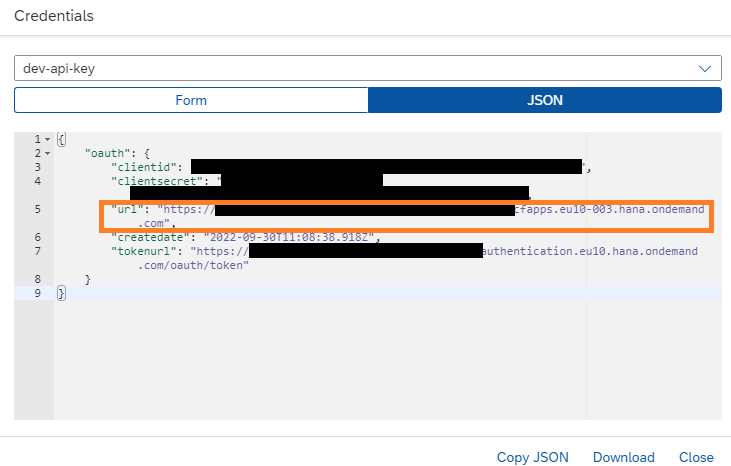Click the closing brace on line 9
The image size is (731, 466).
(61, 293)
